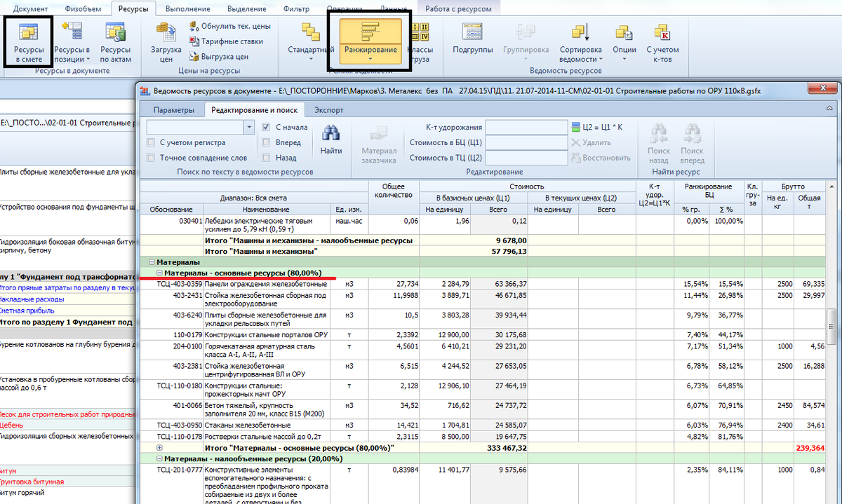Open Документ ribbon tab
Screen dimensions: 842x504
coord(31,9)
